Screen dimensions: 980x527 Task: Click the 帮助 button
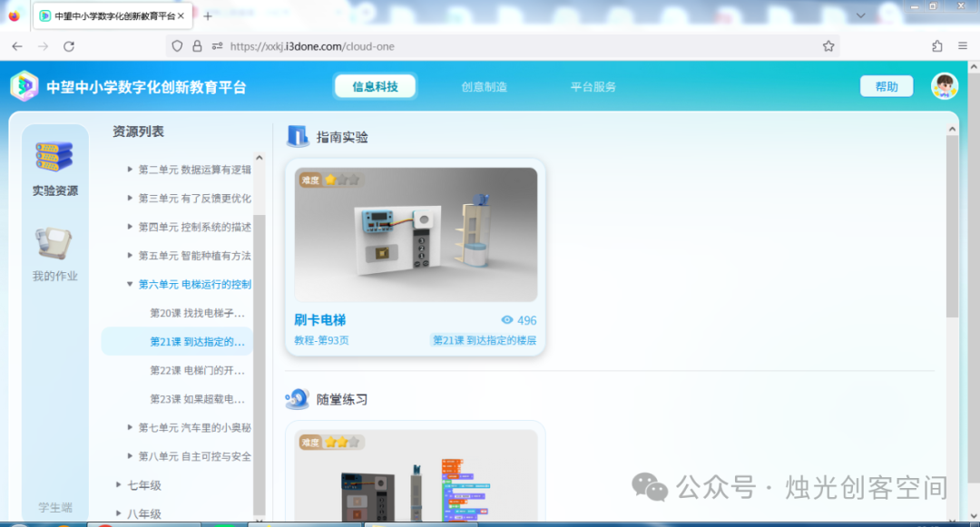(887, 86)
